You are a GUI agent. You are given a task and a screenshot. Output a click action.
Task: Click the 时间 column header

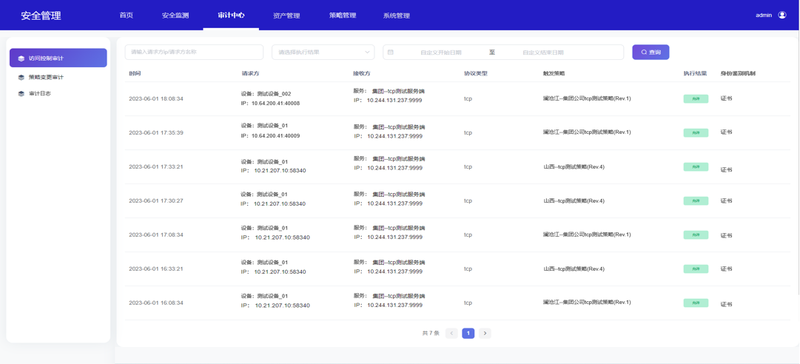click(x=135, y=74)
